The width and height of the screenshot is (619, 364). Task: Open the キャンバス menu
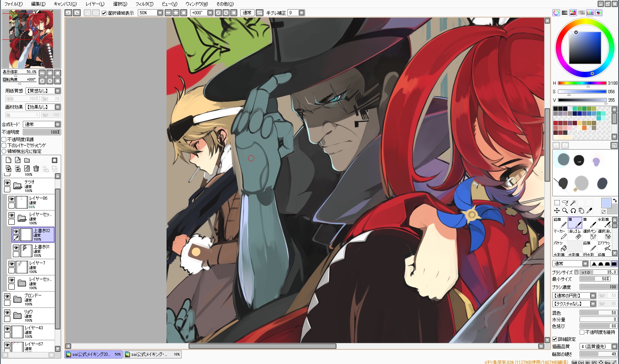[x=65, y=4]
